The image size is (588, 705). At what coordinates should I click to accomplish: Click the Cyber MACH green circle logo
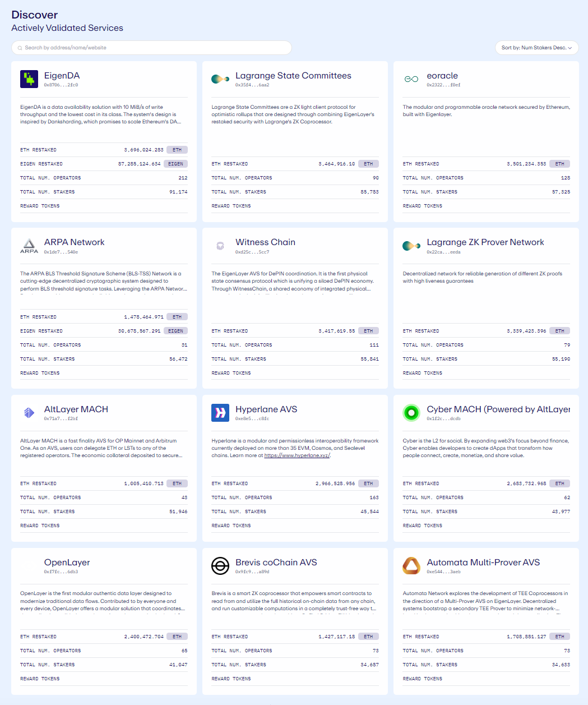(411, 413)
